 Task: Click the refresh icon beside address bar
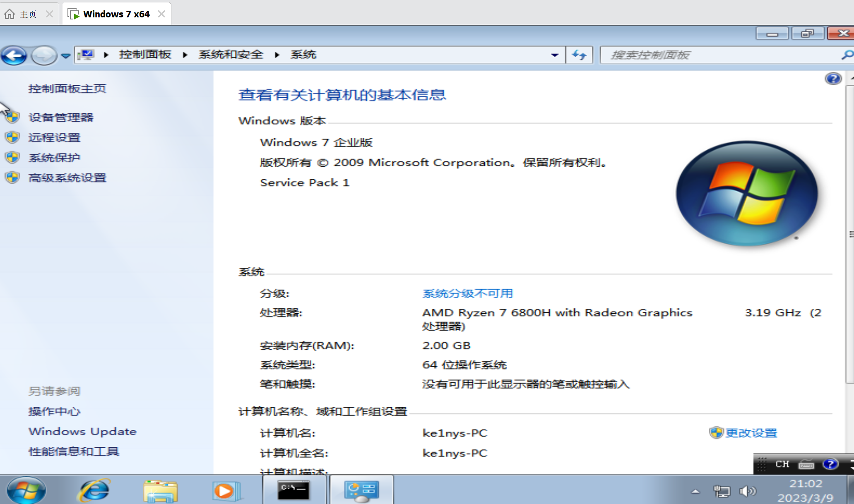(579, 55)
